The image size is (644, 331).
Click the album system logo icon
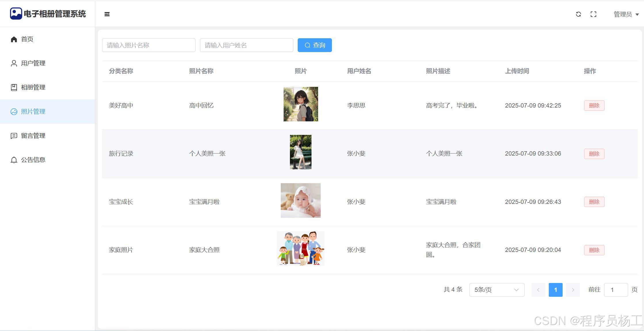pyautogui.click(x=16, y=14)
